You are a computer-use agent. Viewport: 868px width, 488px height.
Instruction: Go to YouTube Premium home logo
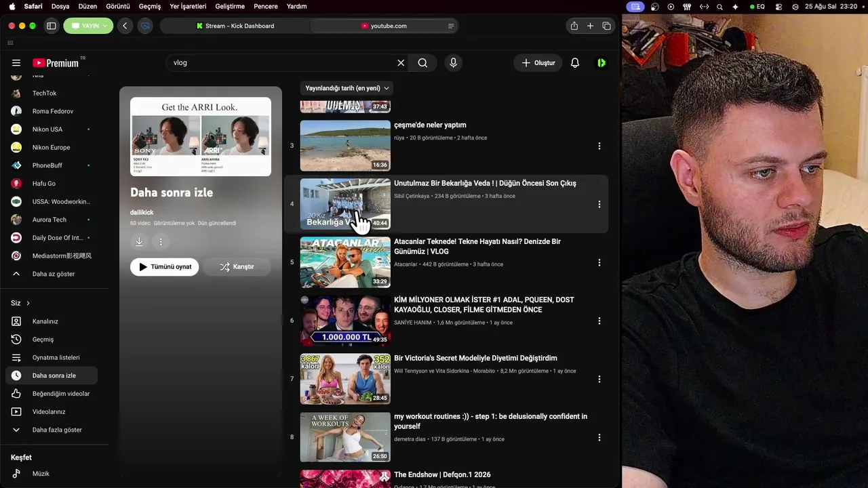coord(56,63)
